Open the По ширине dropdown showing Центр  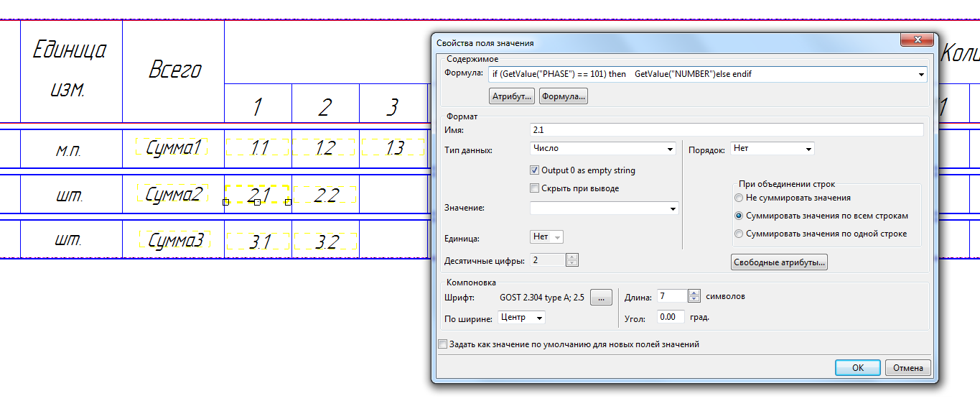[x=521, y=317]
